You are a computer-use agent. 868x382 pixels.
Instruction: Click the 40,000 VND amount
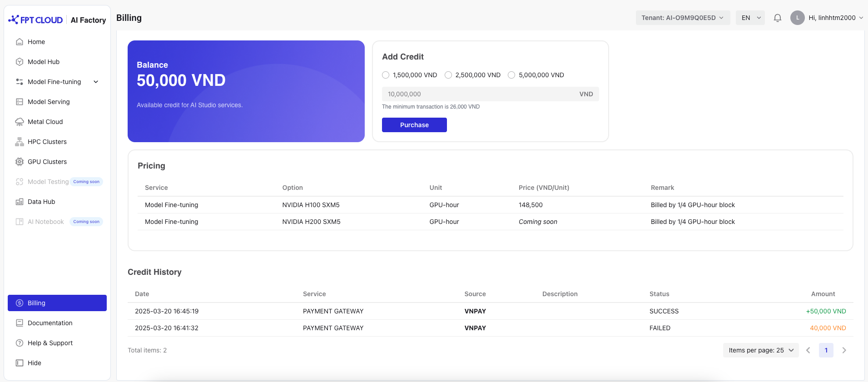828,328
